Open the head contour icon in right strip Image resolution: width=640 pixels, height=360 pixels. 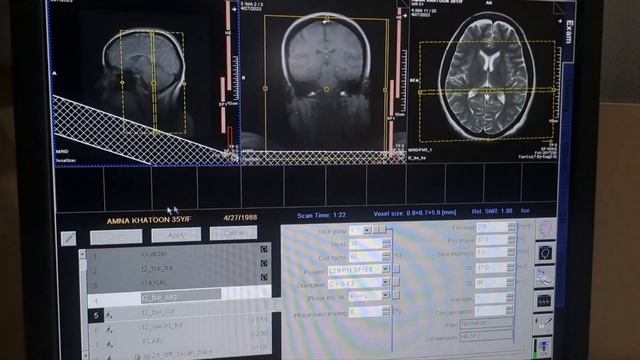click(545, 253)
